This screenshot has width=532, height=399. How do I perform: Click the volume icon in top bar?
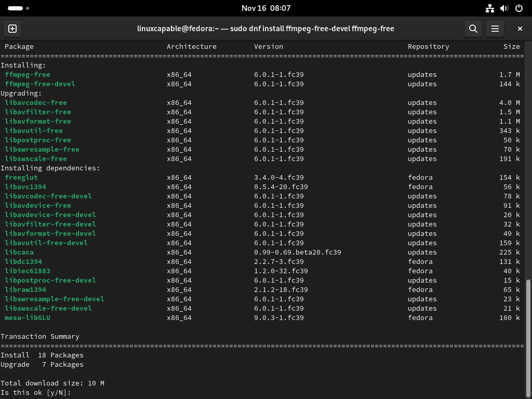coord(504,8)
